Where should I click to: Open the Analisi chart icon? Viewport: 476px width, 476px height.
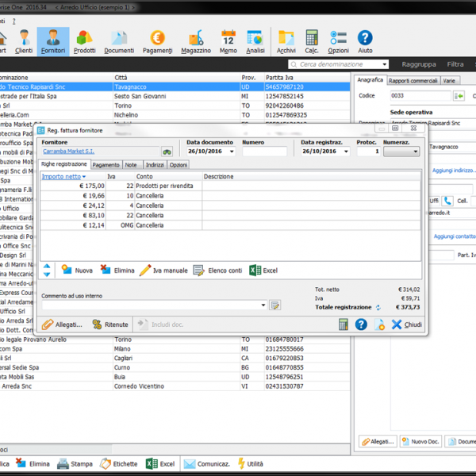tap(255, 41)
